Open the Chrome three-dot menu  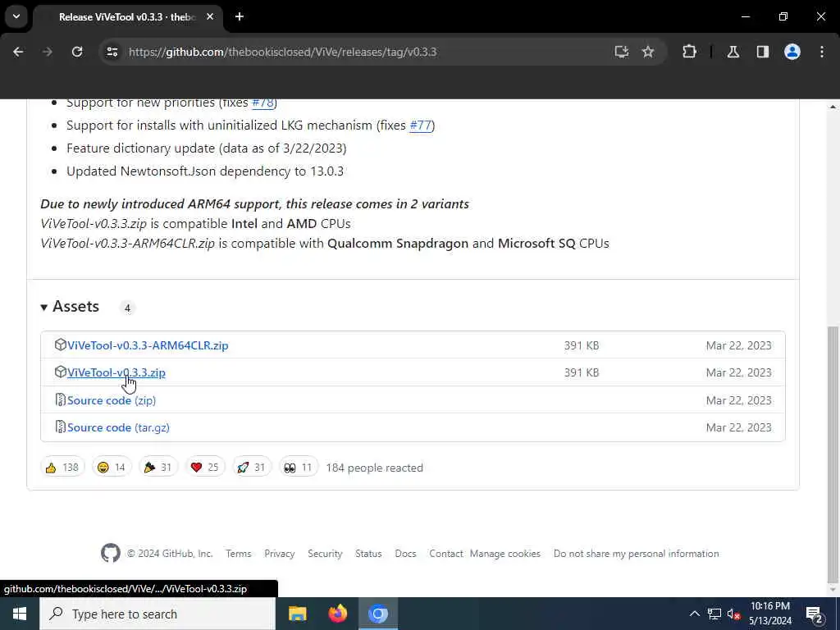point(822,52)
